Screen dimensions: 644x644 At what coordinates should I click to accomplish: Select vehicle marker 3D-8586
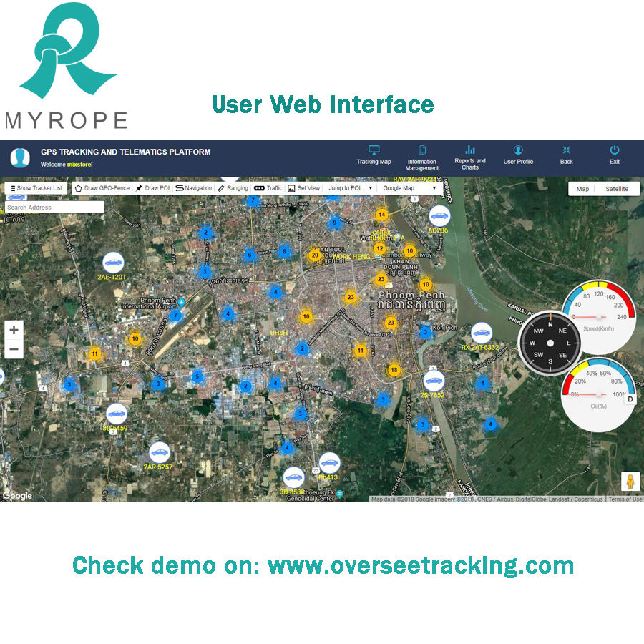[293, 478]
